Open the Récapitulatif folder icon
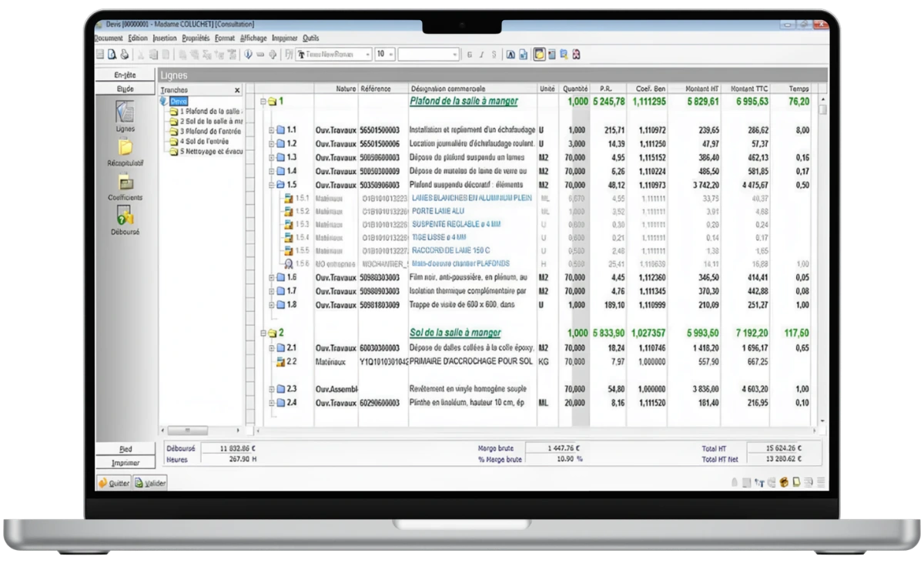The image size is (924, 563). click(125, 148)
